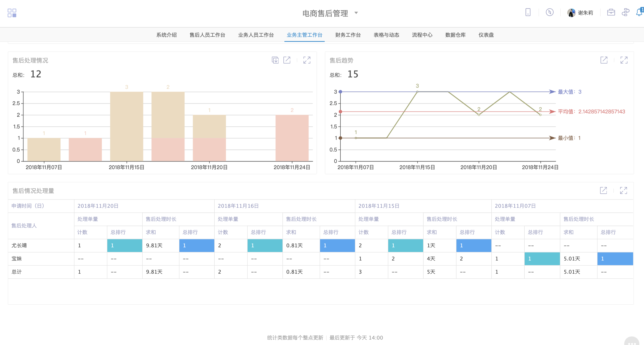The width and height of the screenshot is (644, 345).
Task: Export the 售后处理情况 chart data icon
Action: point(275,60)
